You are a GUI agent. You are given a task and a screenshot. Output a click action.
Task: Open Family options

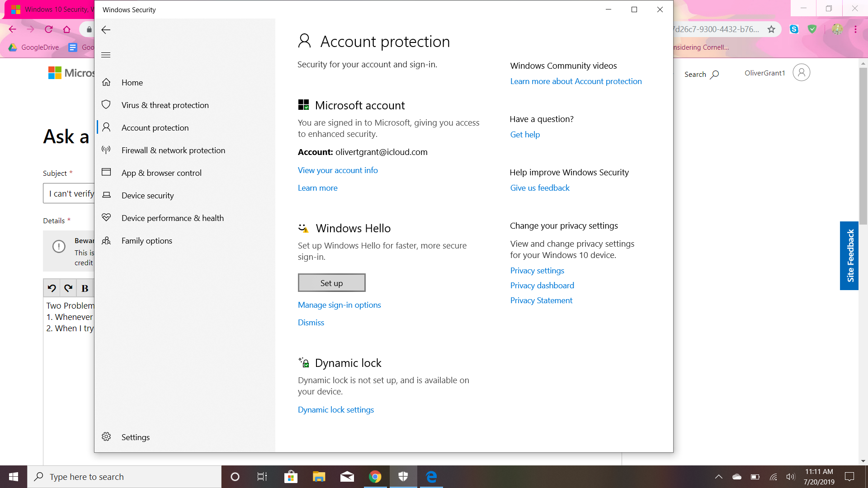coord(146,240)
